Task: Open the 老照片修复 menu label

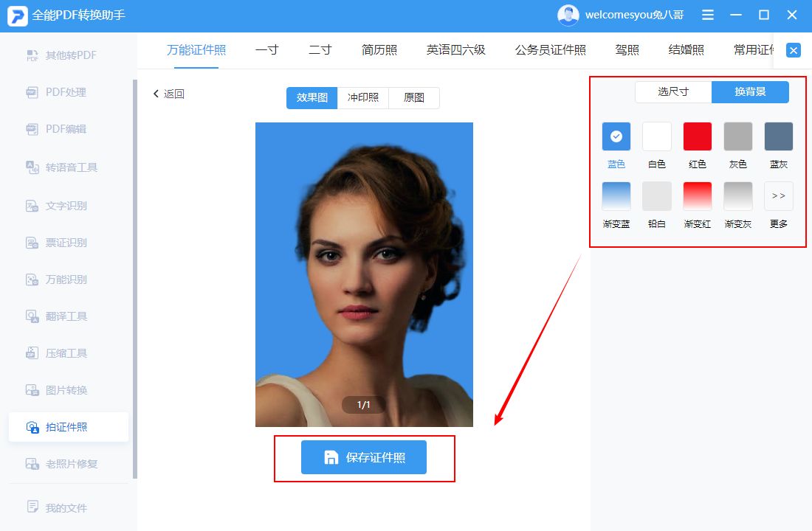Action: [x=72, y=464]
